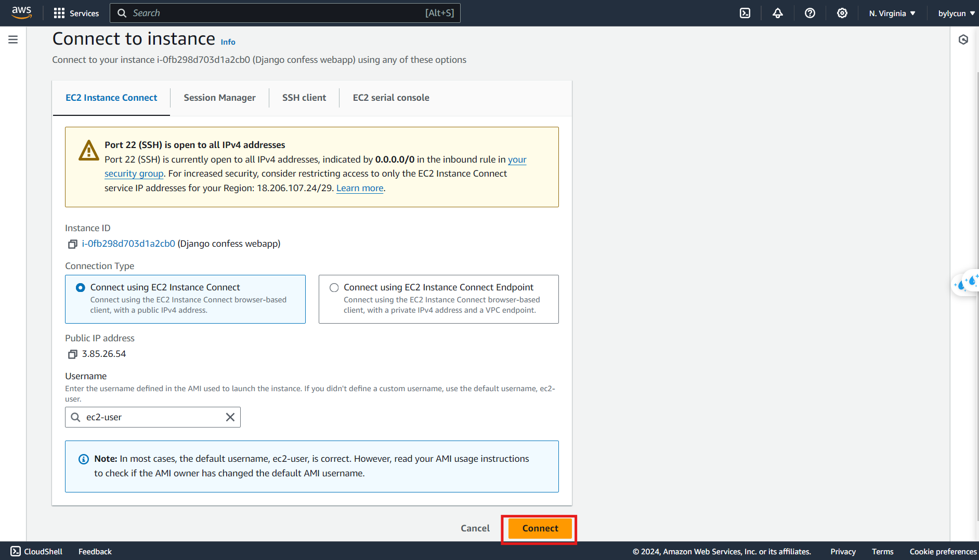Click the Connect button

[540, 528]
